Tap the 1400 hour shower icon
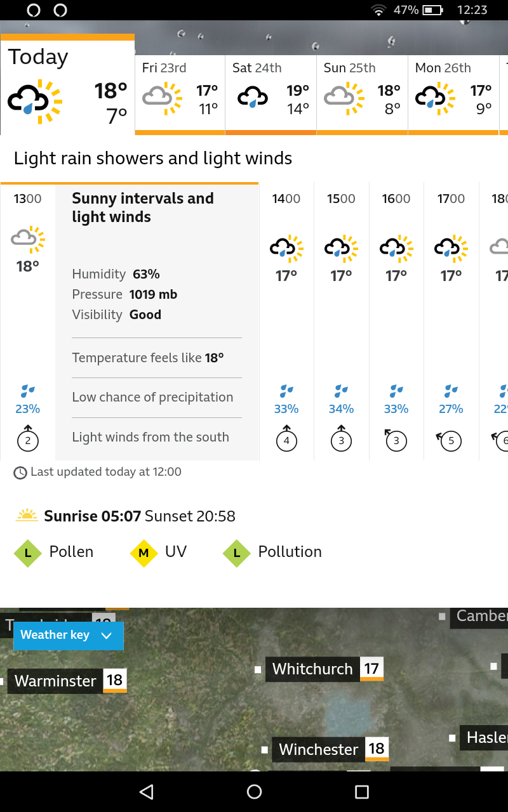508x812 pixels. pyautogui.click(x=286, y=247)
